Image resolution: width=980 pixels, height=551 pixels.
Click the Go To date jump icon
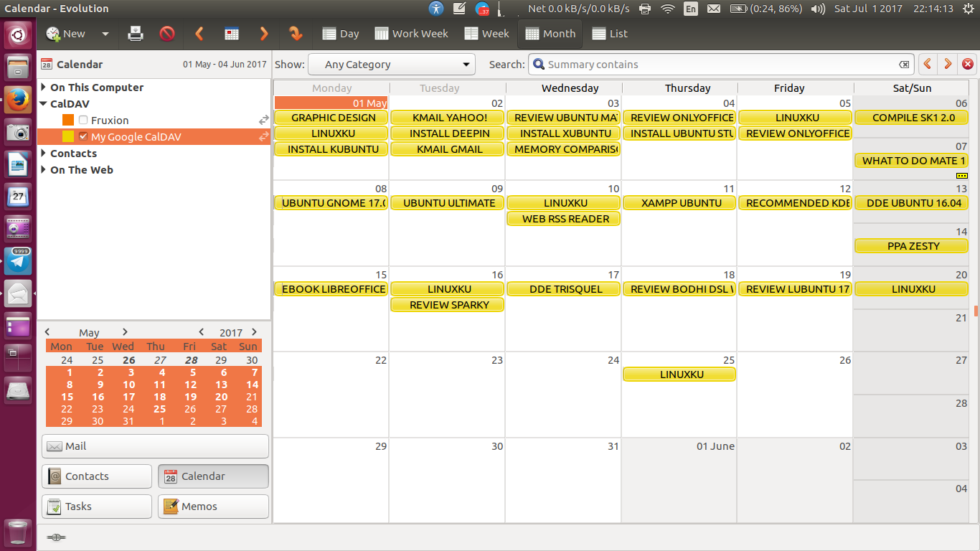coord(295,34)
